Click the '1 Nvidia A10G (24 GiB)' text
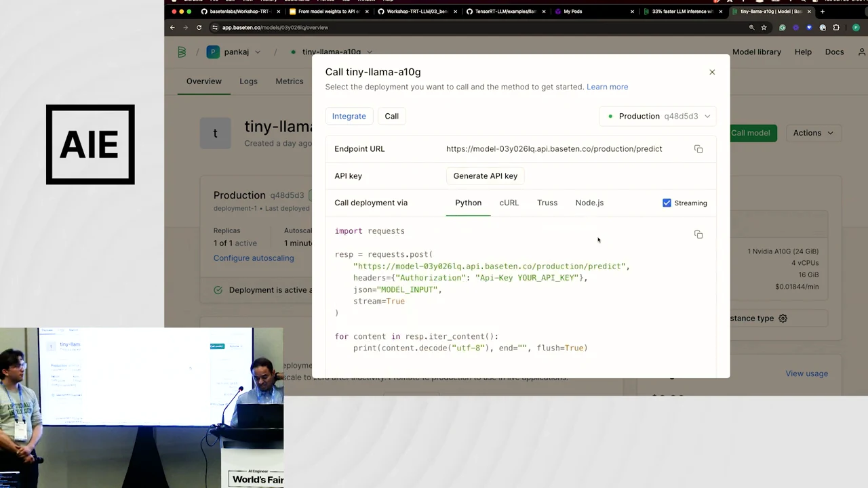Viewport: 868px width, 488px height. [783, 251]
